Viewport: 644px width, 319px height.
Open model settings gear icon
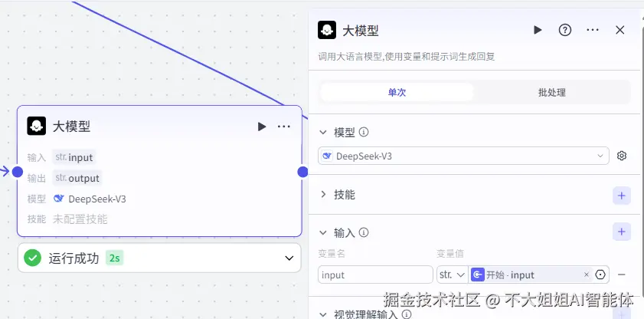click(x=622, y=156)
